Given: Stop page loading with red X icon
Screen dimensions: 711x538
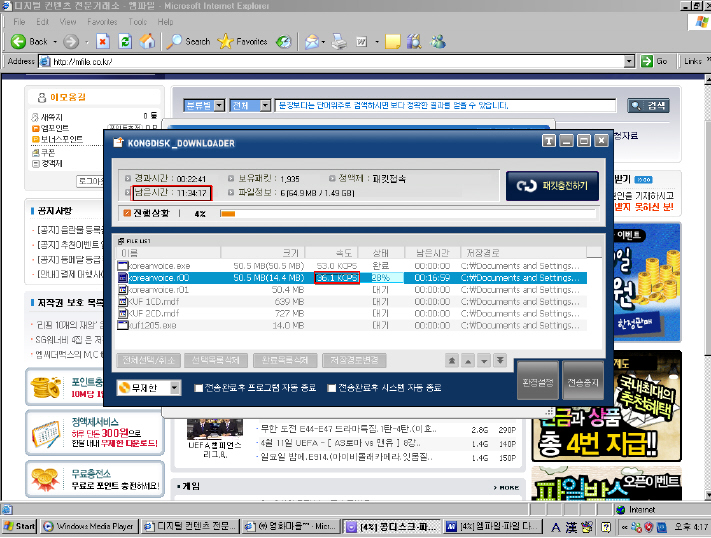Looking at the screenshot, I should click(x=103, y=42).
